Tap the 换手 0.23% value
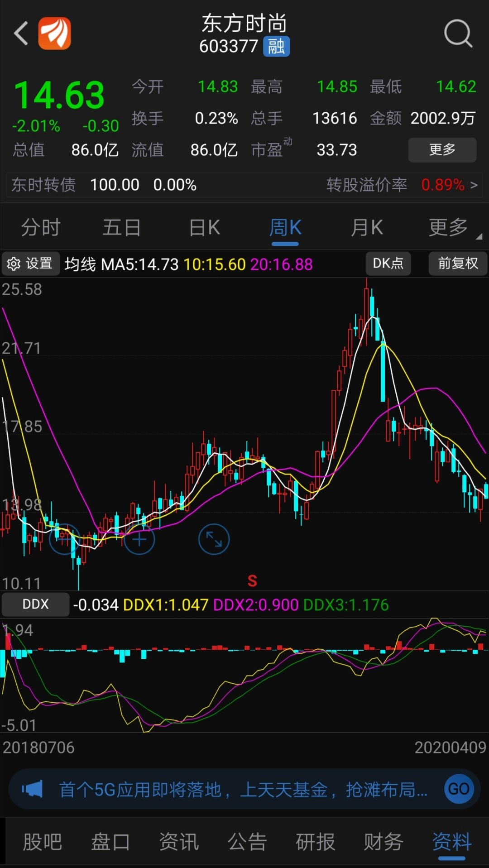Screen dimensions: 489x868 (216, 118)
